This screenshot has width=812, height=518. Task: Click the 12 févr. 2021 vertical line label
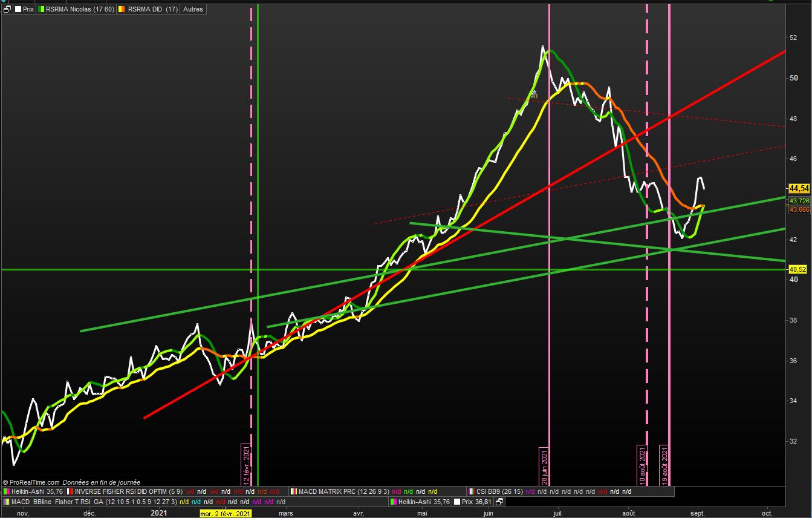[246, 465]
